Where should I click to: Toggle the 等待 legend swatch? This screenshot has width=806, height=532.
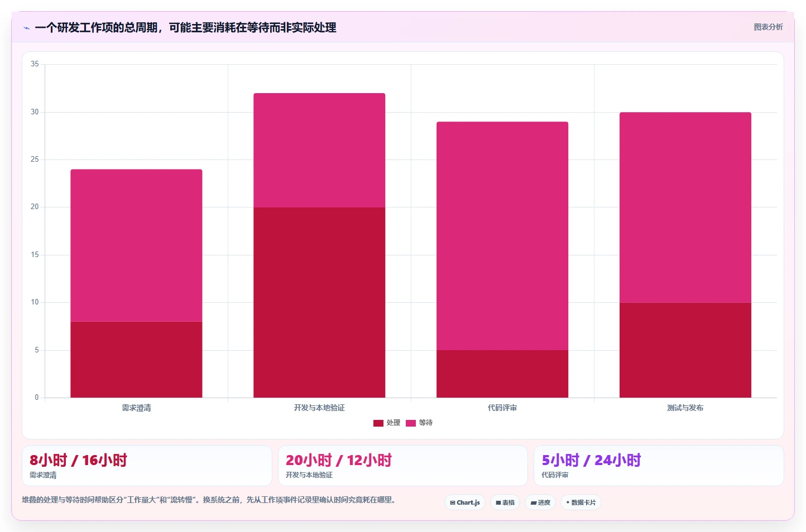click(x=411, y=423)
